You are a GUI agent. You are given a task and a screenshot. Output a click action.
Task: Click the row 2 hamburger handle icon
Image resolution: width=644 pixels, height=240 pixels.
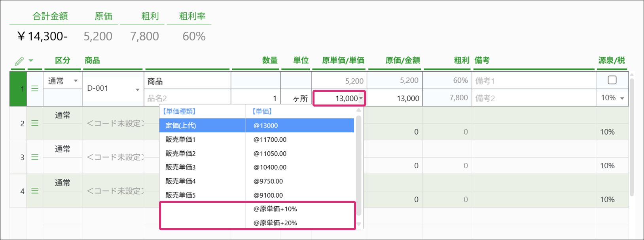(x=35, y=124)
